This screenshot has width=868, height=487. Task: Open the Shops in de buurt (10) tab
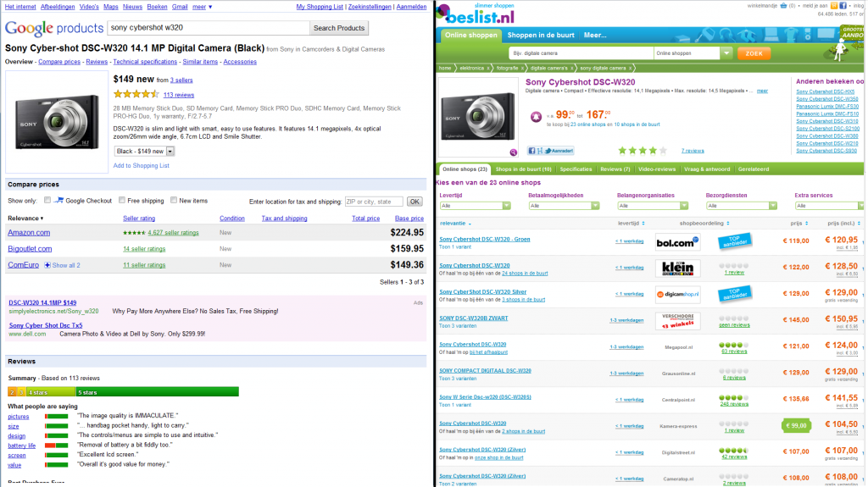point(523,169)
